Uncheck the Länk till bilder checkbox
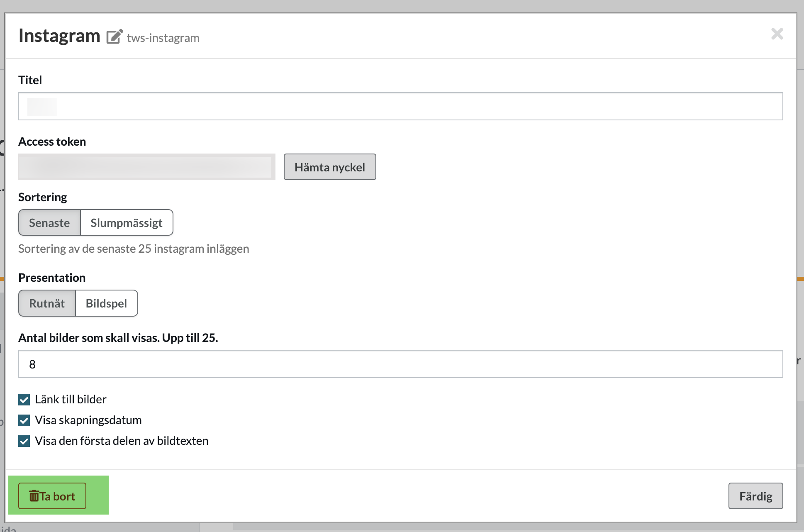The height and width of the screenshot is (532, 804). (24, 400)
